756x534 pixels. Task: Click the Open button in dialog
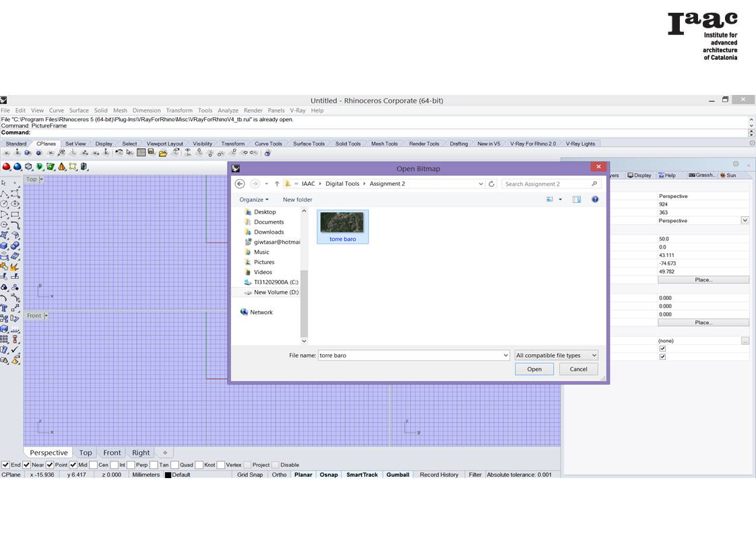click(534, 369)
